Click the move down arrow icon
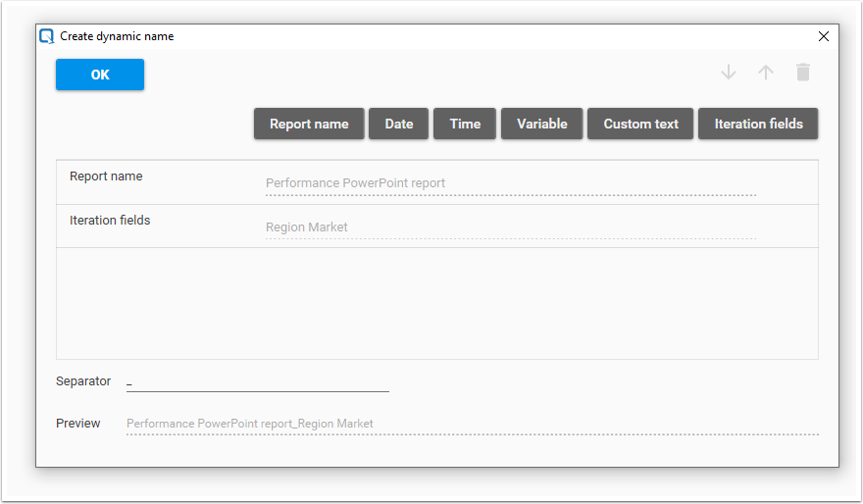The height and width of the screenshot is (504, 863). click(728, 73)
